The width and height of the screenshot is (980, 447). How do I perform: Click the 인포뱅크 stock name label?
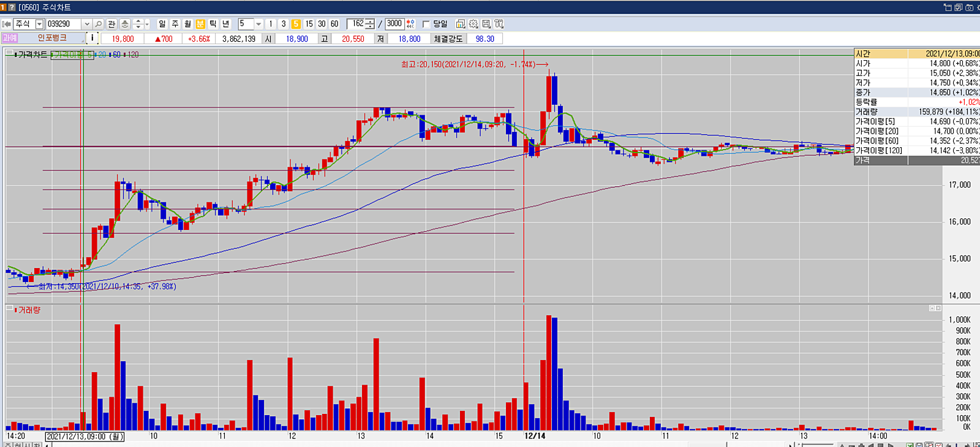coord(52,38)
